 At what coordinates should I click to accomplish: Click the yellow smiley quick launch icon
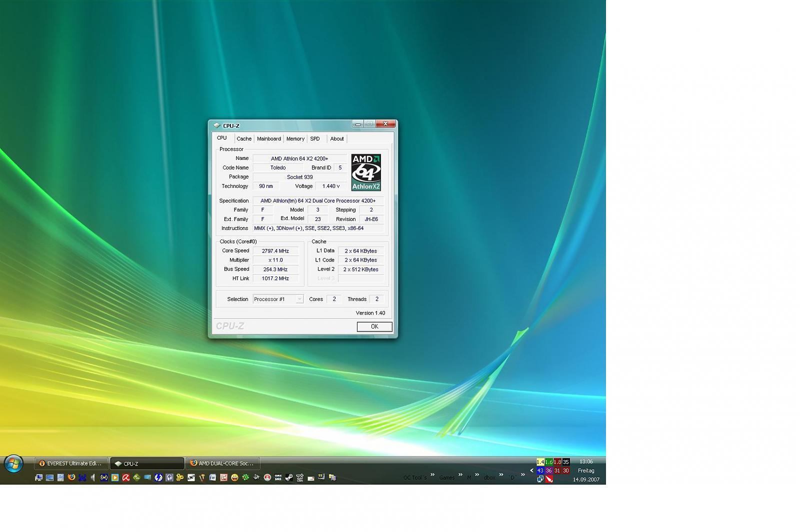click(234, 477)
